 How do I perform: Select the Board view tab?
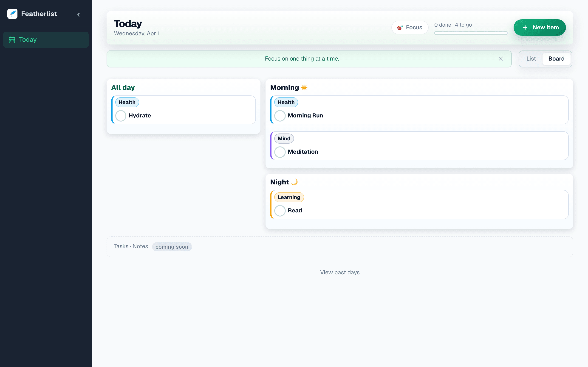coord(556,59)
